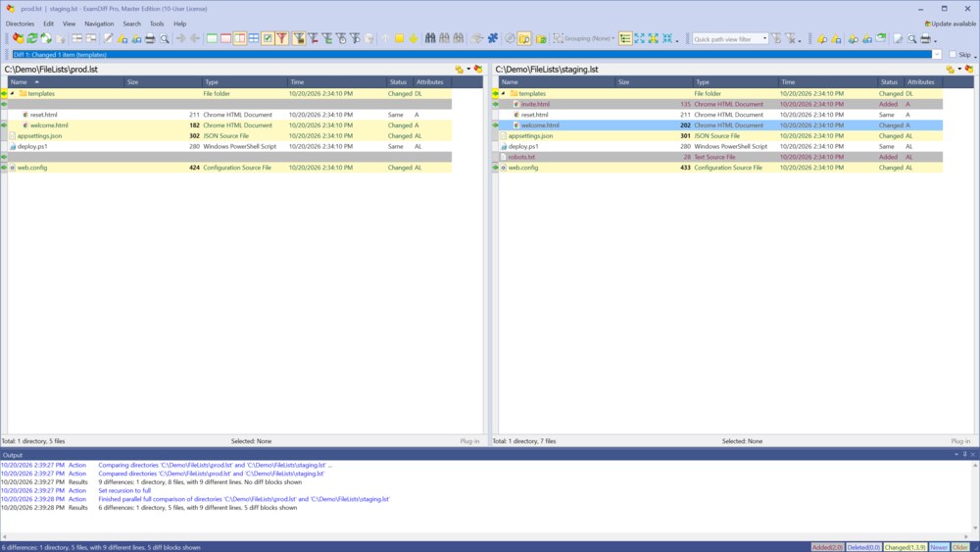Open the Grouping (None) dropdown
This screenshot has width=980, height=552.
pyautogui.click(x=584, y=39)
